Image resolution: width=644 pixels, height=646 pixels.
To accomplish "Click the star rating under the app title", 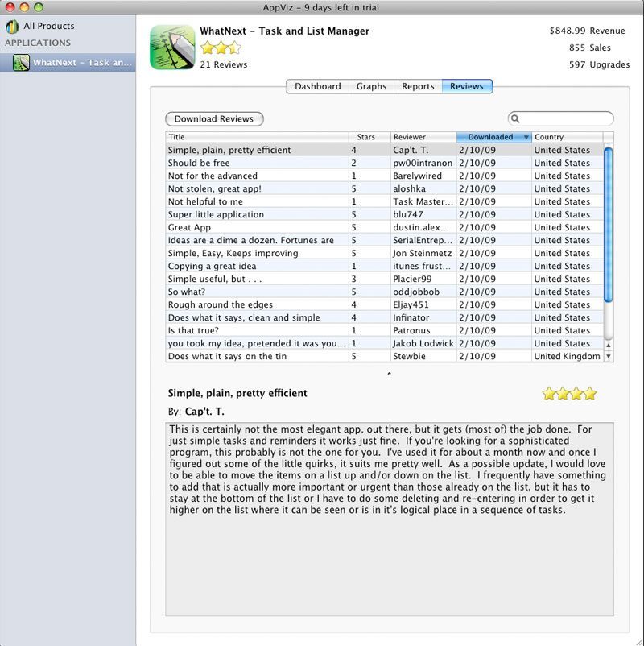I will tap(221, 48).
